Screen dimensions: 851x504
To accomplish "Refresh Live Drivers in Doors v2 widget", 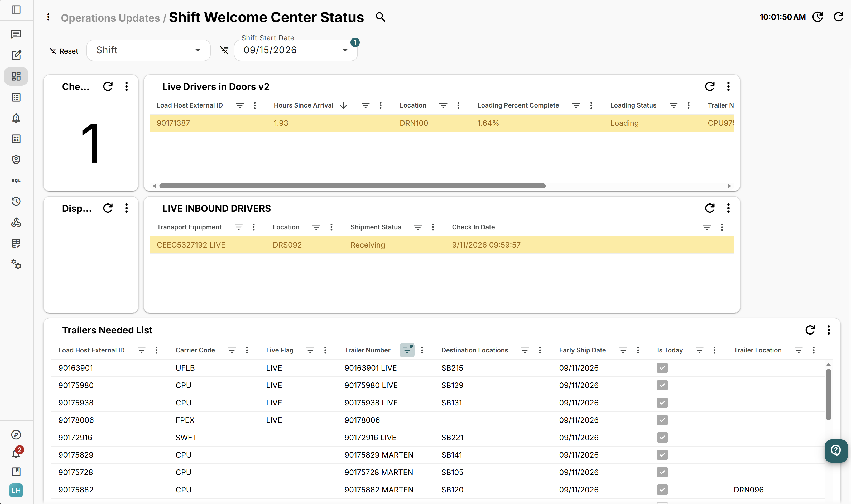I will pyautogui.click(x=710, y=86).
